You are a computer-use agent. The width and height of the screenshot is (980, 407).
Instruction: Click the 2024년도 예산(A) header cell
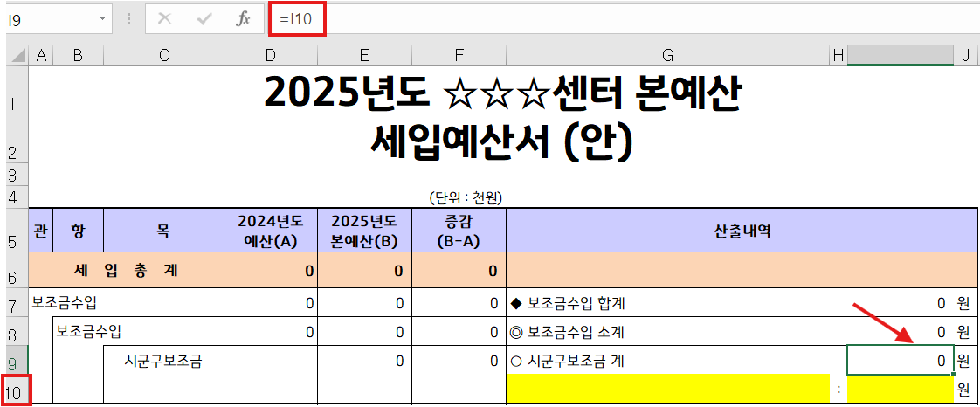[x=270, y=231]
